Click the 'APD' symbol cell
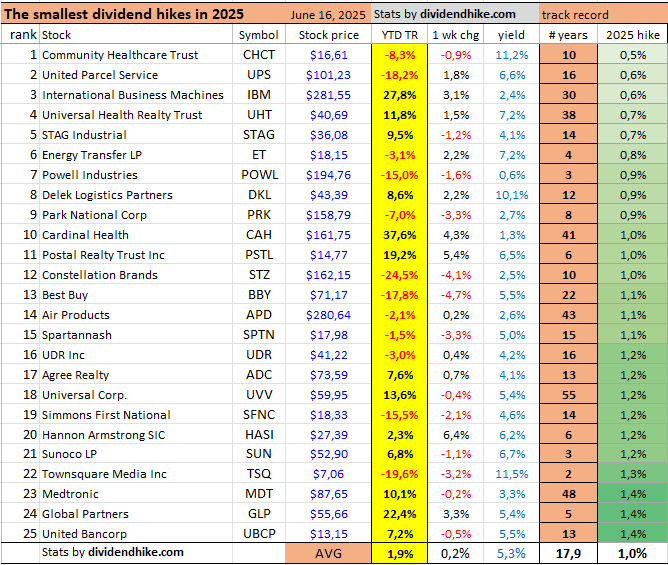Screen dimensions: 668x565 (259, 314)
